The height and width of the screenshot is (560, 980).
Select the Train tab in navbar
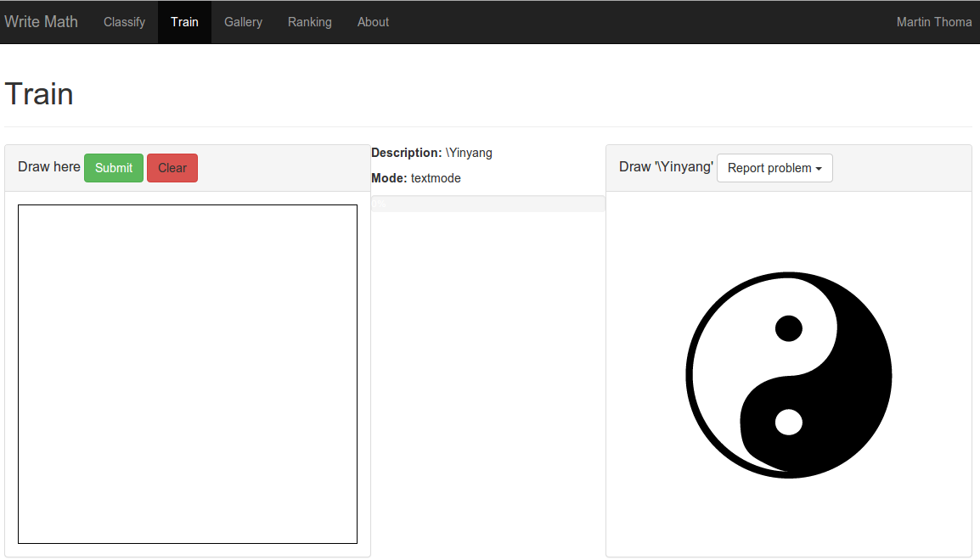coord(184,22)
